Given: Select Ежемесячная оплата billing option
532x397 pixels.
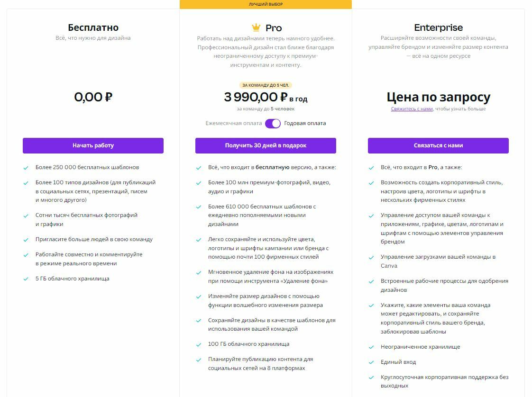Looking at the screenshot, I should pos(233,123).
